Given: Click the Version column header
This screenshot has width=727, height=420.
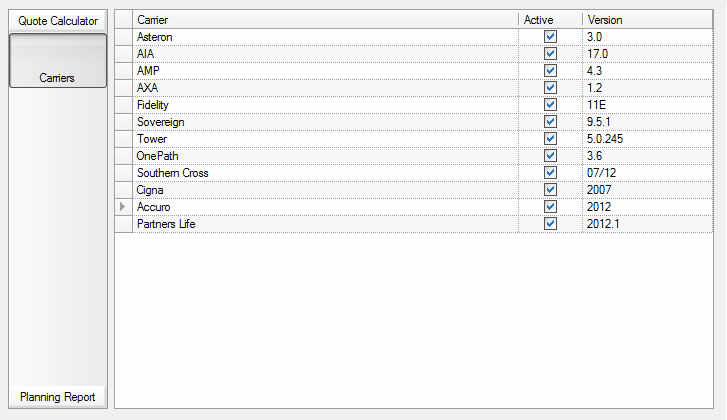Looking at the screenshot, I should click(x=647, y=20).
